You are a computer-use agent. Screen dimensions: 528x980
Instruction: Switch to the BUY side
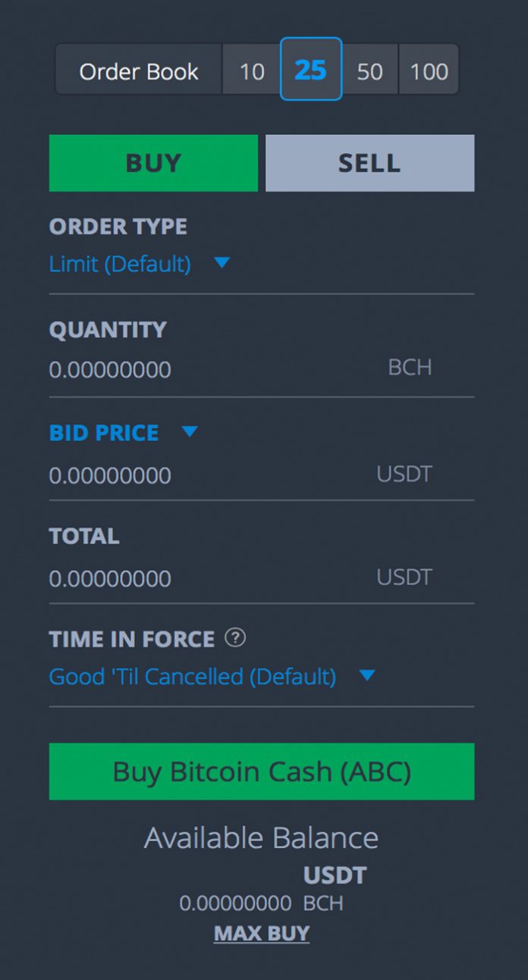coord(153,163)
